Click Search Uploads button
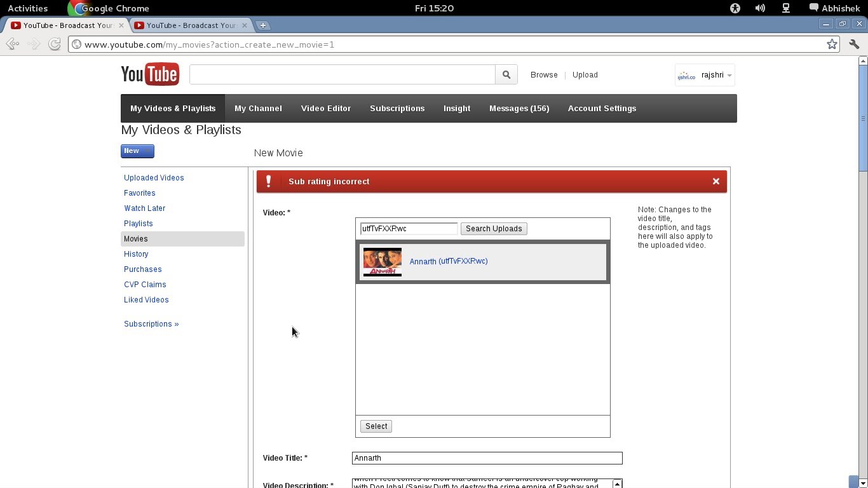 pos(494,229)
